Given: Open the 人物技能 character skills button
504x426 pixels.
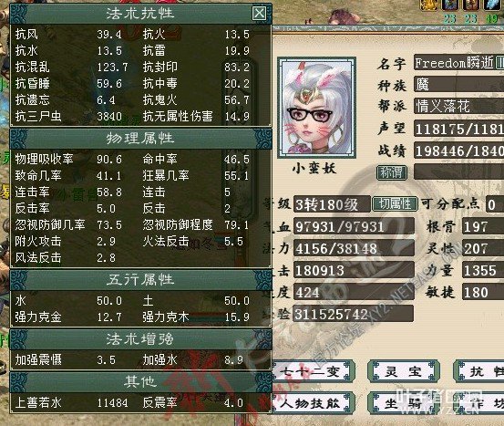Looking at the screenshot, I should pos(313,403).
